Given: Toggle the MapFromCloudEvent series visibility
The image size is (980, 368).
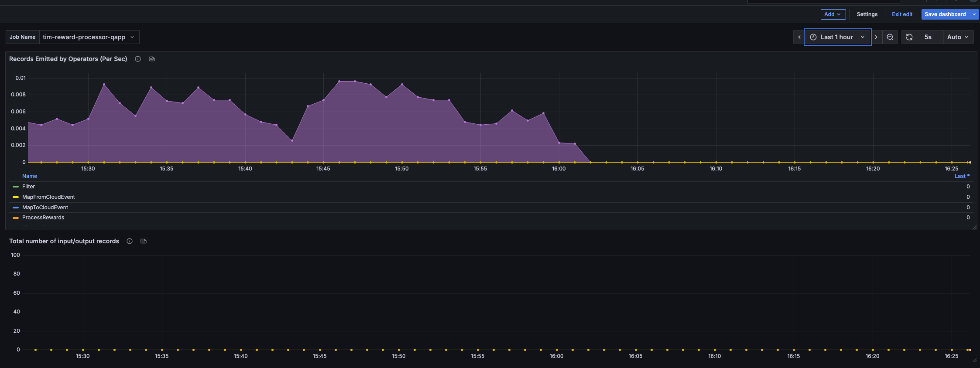Looking at the screenshot, I should (48, 197).
